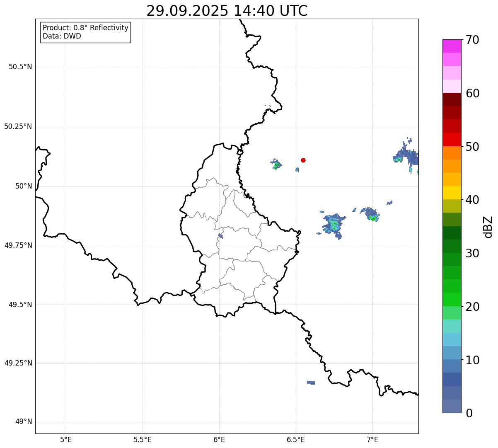Click the grey-blue bottom colorbar segment

coord(452,406)
